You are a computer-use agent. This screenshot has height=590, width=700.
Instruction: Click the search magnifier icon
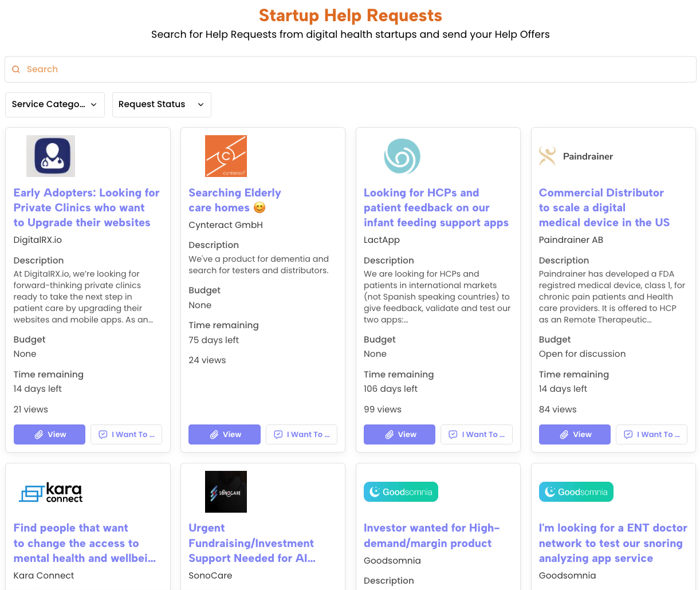coord(16,69)
